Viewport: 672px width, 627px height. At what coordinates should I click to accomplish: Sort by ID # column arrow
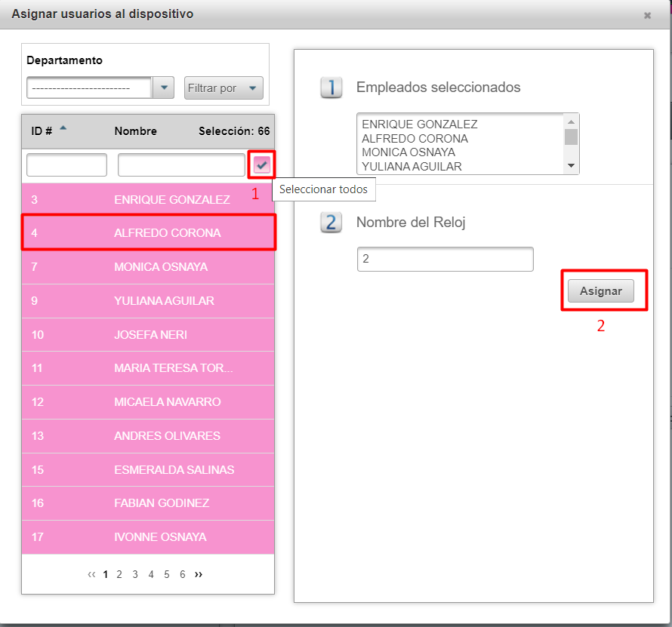(63, 128)
